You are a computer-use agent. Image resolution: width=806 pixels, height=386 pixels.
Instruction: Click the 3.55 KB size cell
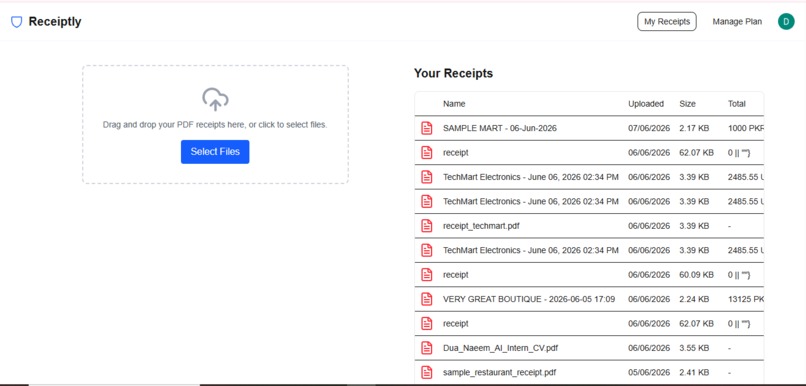[694, 348]
